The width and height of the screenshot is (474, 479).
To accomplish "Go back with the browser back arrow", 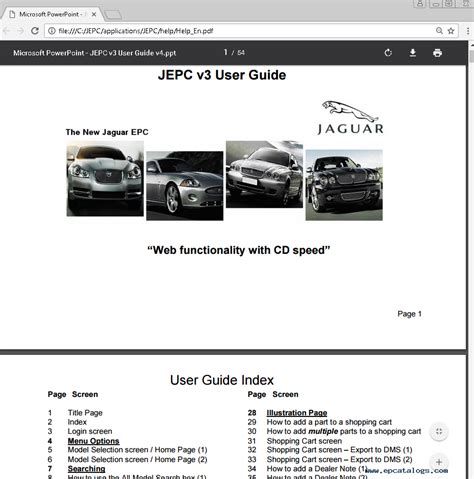I will (7, 31).
